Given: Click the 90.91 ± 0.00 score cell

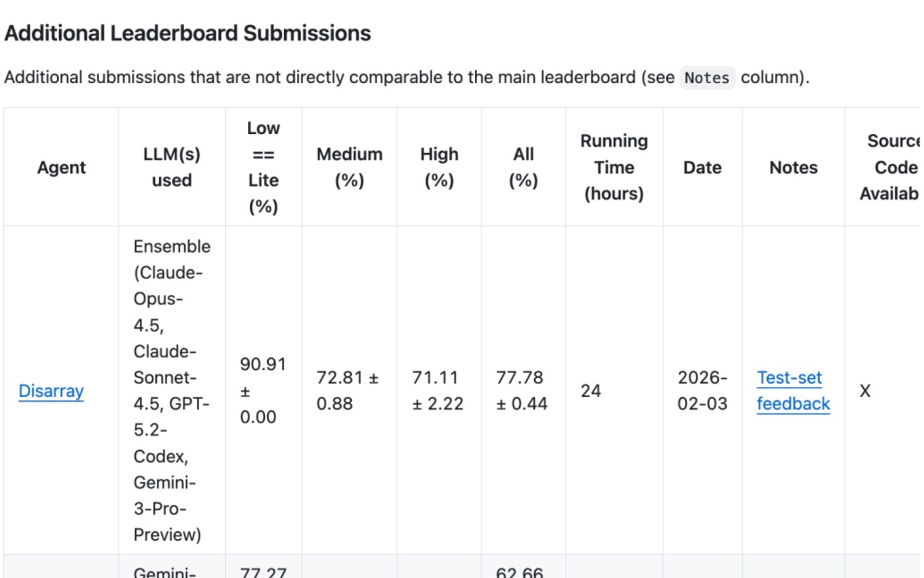Looking at the screenshot, I should pos(263,391).
